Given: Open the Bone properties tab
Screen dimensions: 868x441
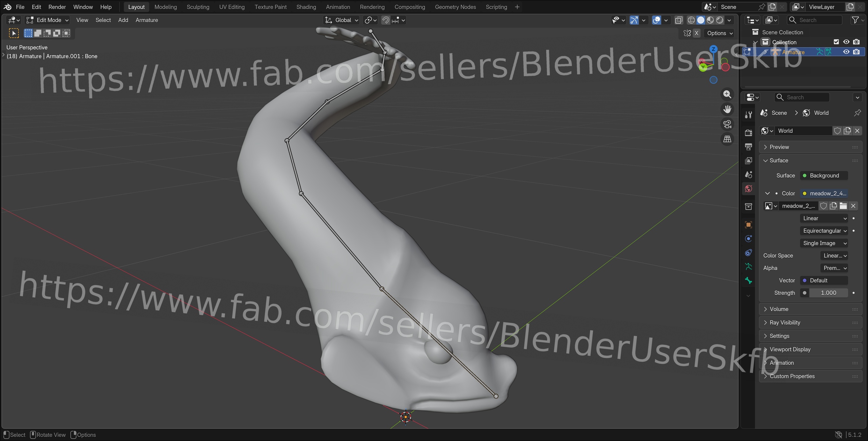Looking at the screenshot, I should pos(748,281).
